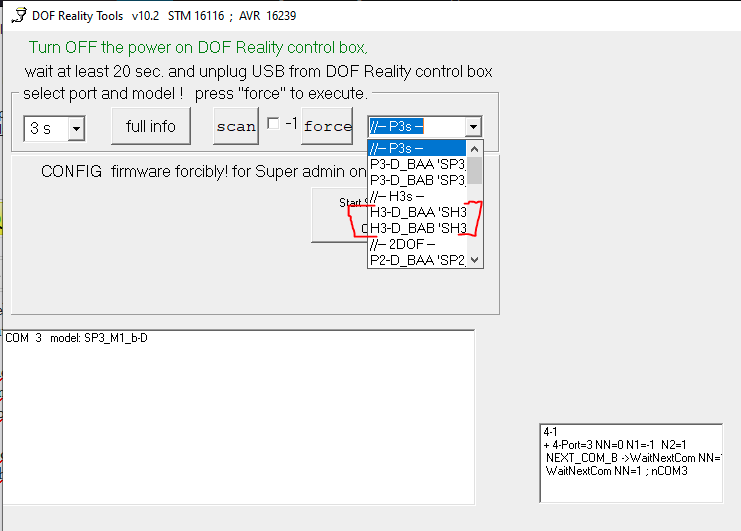Select the //– H3s – list entry
The image size is (741, 531).
pos(417,197)
